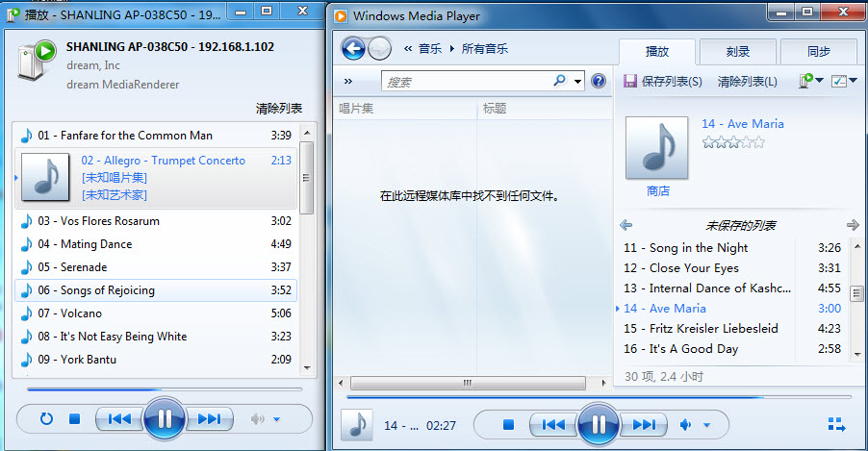The height and width of the screenshot is (451, 868).
Task: Switch to the 播放 tab
Action: click(657, 52)
